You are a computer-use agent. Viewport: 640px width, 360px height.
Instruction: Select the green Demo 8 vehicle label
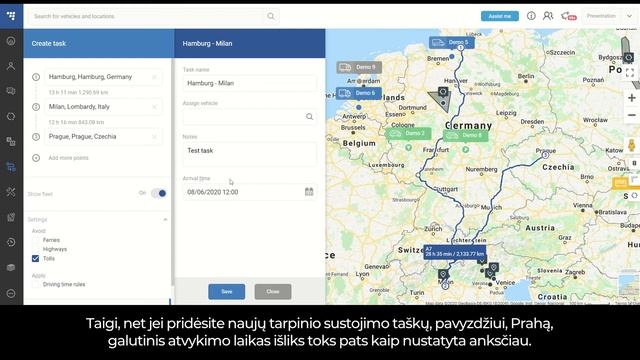click(466, 135)
